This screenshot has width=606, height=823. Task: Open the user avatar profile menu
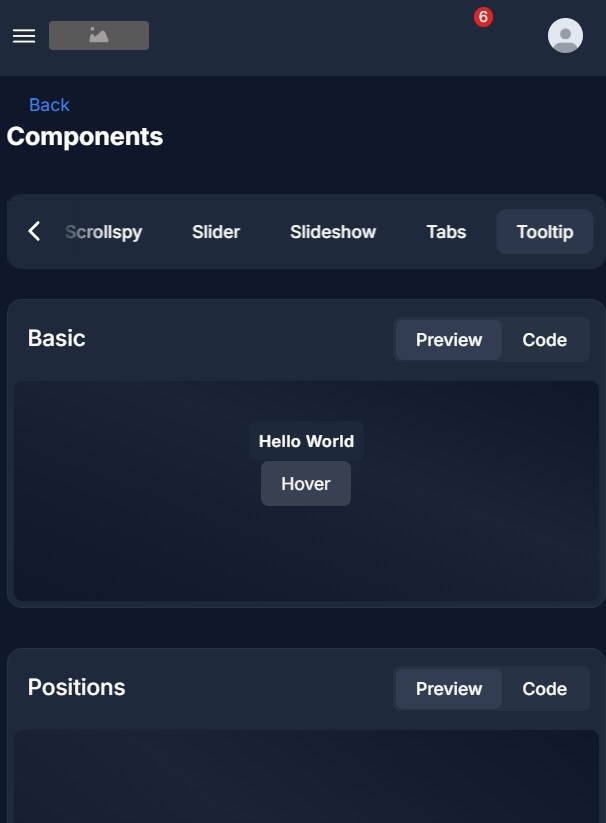click(565, 35)
